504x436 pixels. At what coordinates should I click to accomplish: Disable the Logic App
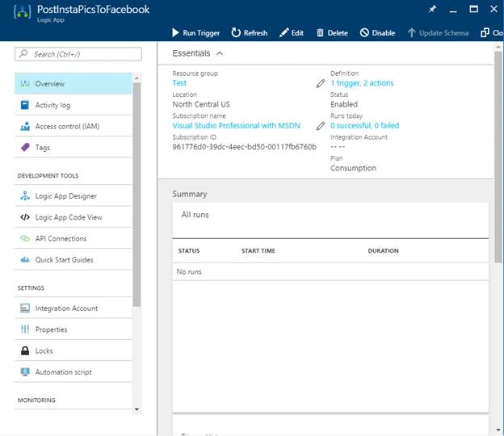(377, 33)
